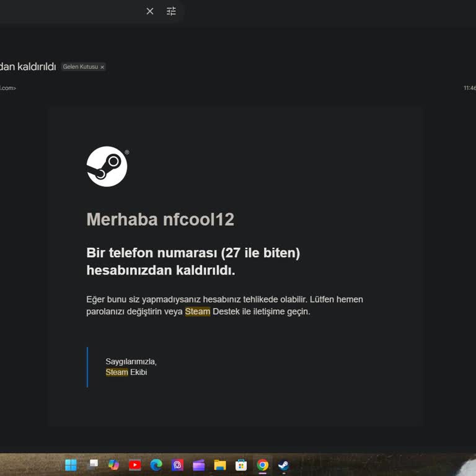476x476 pixels.
Task: Open the Steam client from the taskbar
Action: (284, 465)
